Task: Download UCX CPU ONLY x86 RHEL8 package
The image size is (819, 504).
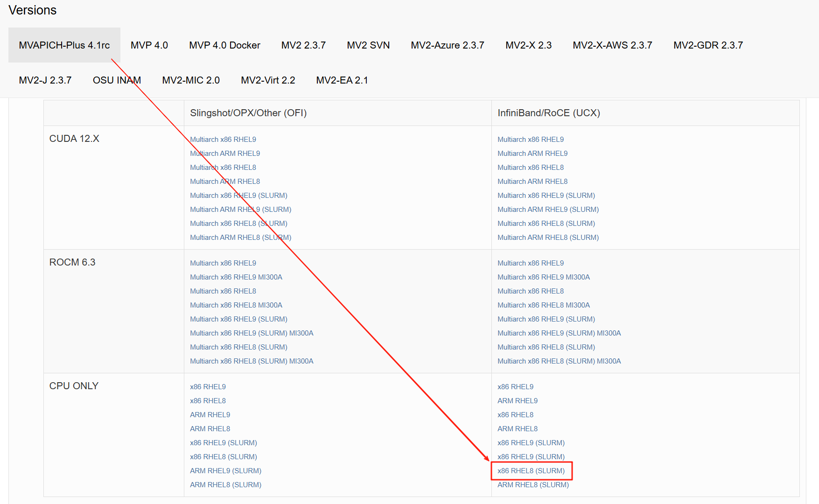Action: click(x=515, y=415)
